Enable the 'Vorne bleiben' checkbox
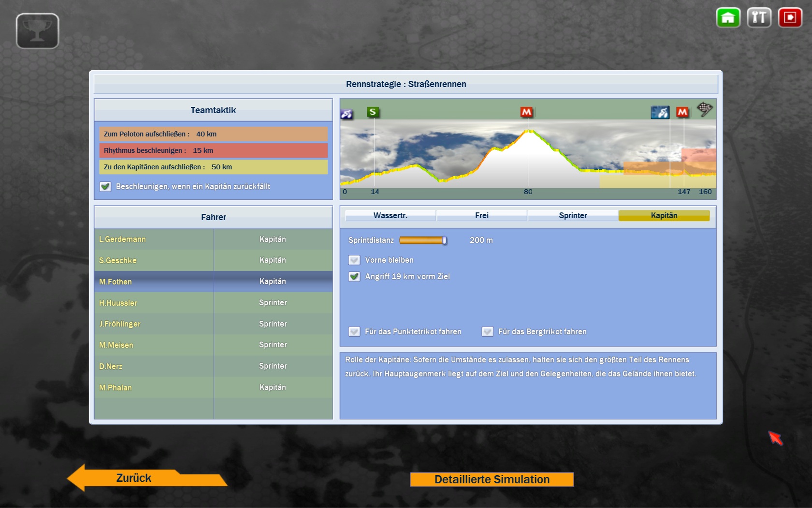 coord(354,260)
